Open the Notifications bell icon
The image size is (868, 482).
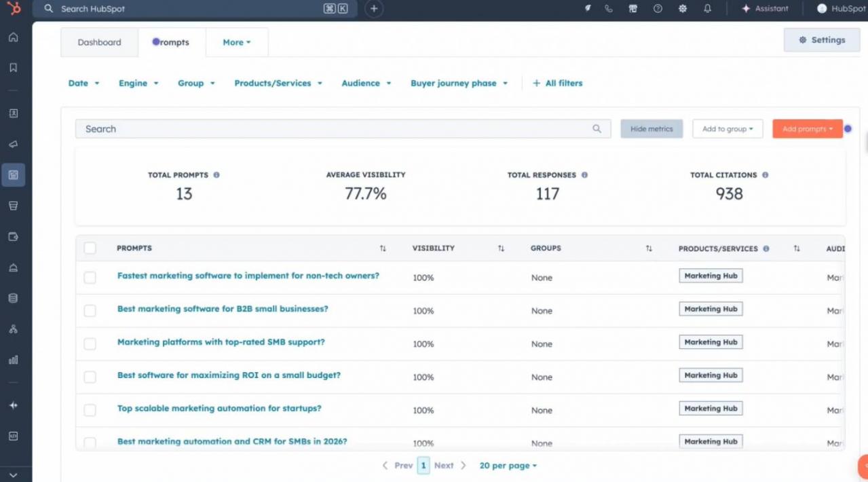707,9
